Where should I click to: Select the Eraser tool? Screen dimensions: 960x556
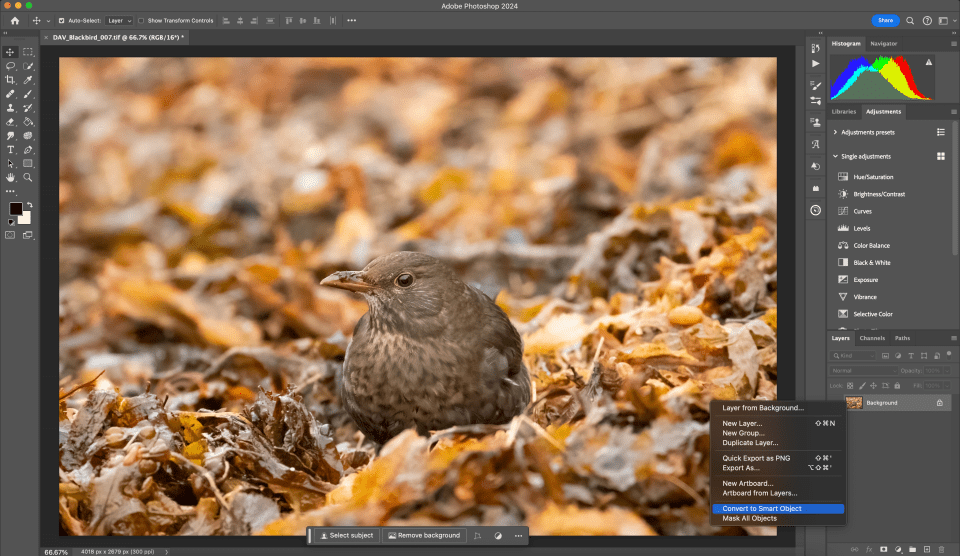pyautogui.click(x=10, y=122)
